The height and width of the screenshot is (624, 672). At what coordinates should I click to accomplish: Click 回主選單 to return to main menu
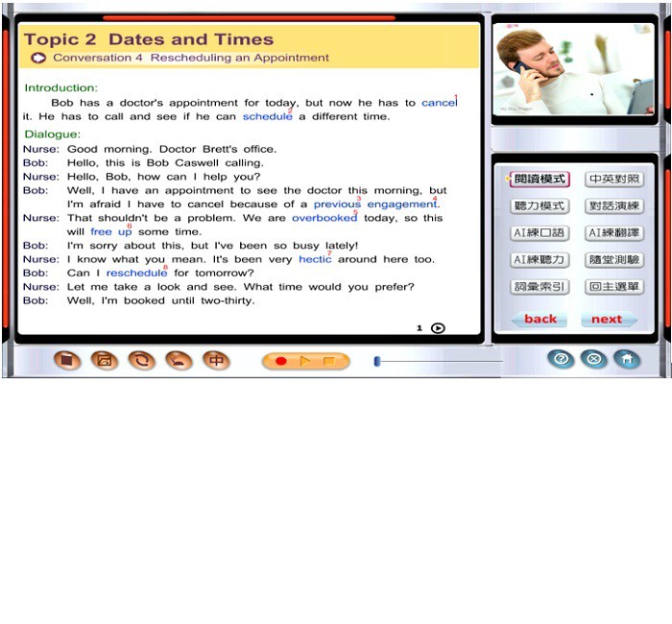pyautogui.click(x=614, y=287)
